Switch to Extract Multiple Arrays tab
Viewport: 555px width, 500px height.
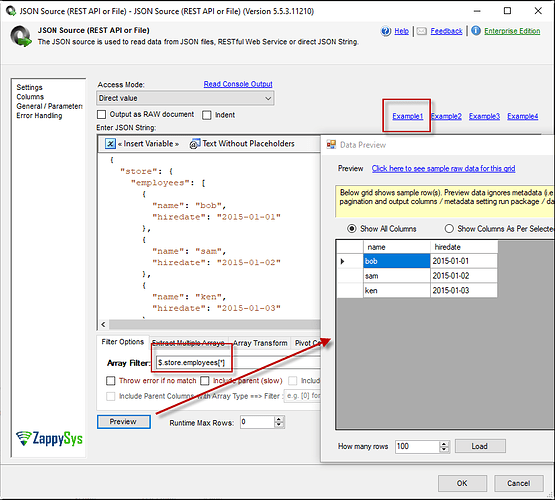(x=189, y=343)
